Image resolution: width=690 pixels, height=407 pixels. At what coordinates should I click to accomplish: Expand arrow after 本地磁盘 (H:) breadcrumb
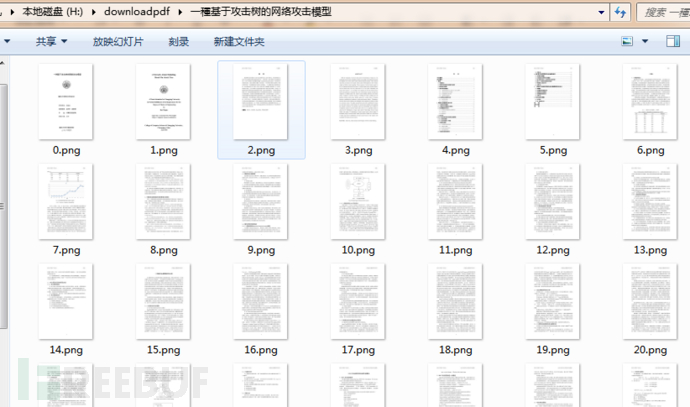coord(94,12)
